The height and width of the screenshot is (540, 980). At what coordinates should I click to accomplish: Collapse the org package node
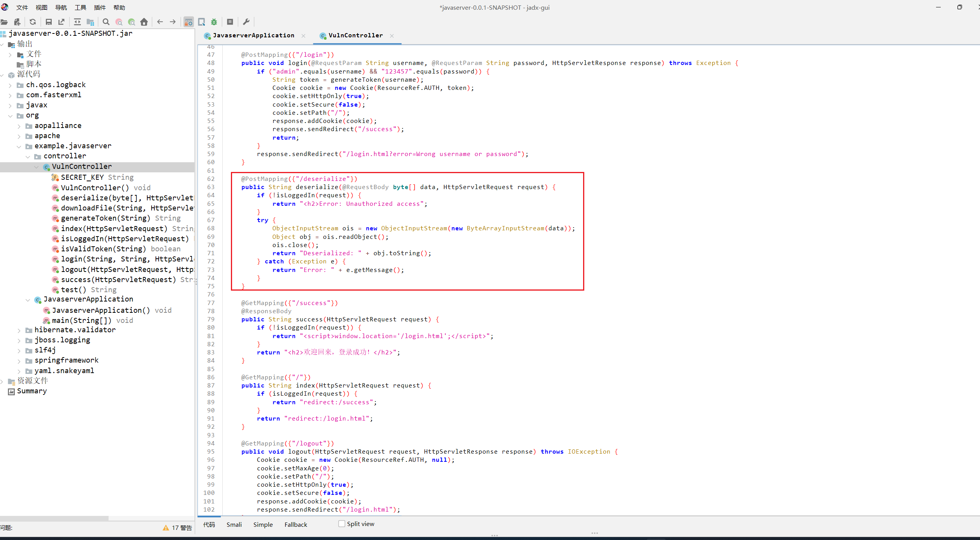[10, 116]
